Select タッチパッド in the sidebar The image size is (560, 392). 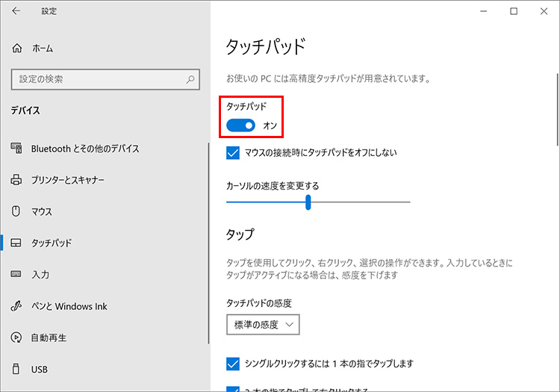[x=52, y=243]
